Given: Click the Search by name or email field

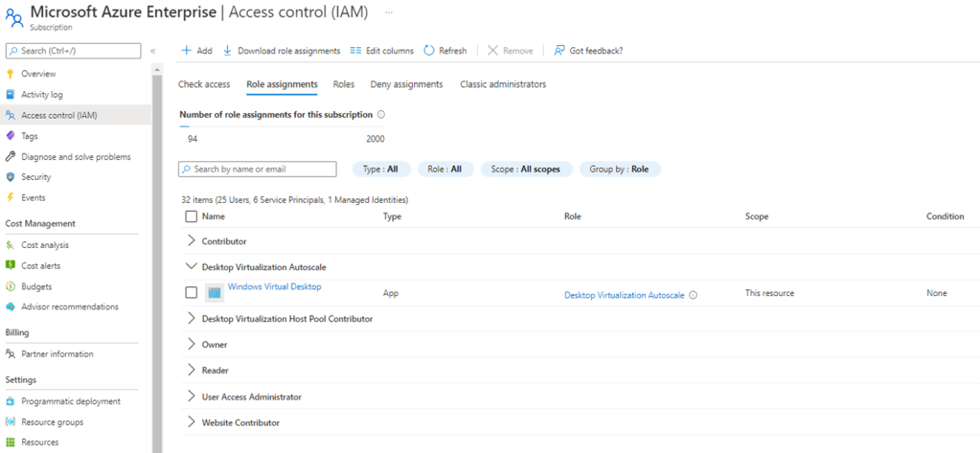Looking at the screenshot, I should click(259, 170).
